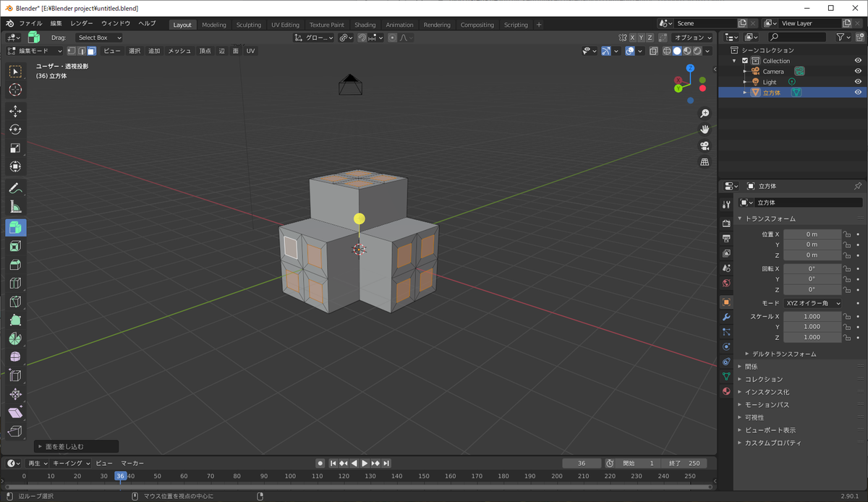
Task: Select the Bevel tool
Action: tap(15, 265)
